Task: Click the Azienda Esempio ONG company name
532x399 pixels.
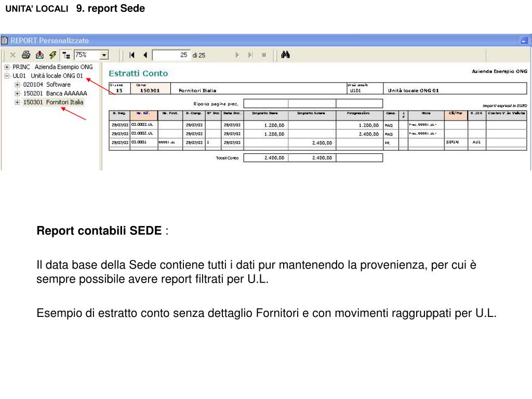Action: click(499, 71)
